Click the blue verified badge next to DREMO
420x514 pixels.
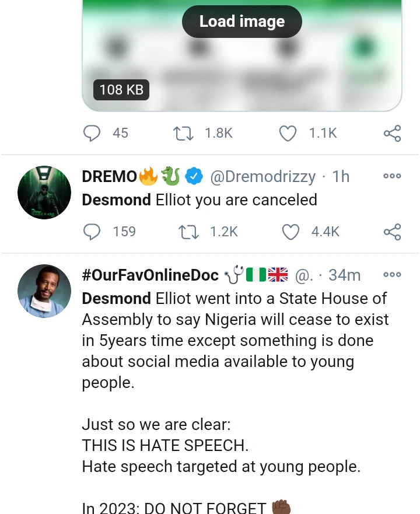(x=194, y=176)
